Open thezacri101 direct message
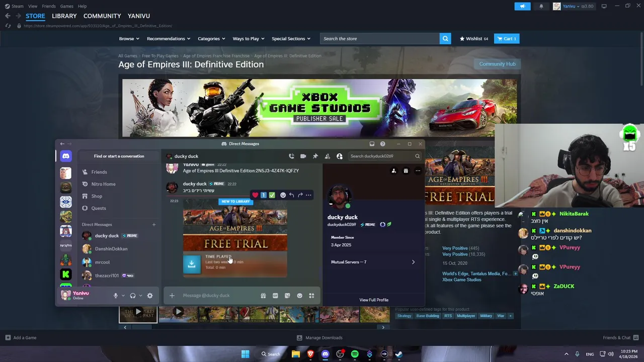The height and width of the screenshot is (362, 644). click(x=119, y=276)
